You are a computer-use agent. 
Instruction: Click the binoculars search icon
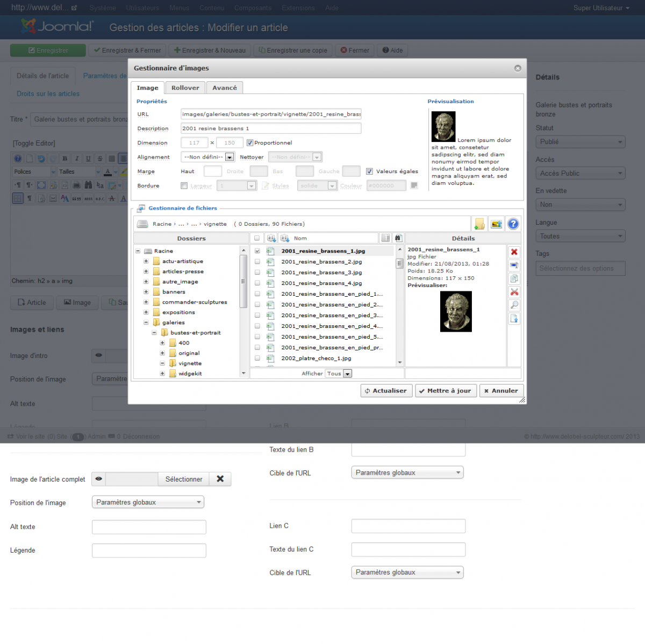point(398,238)
